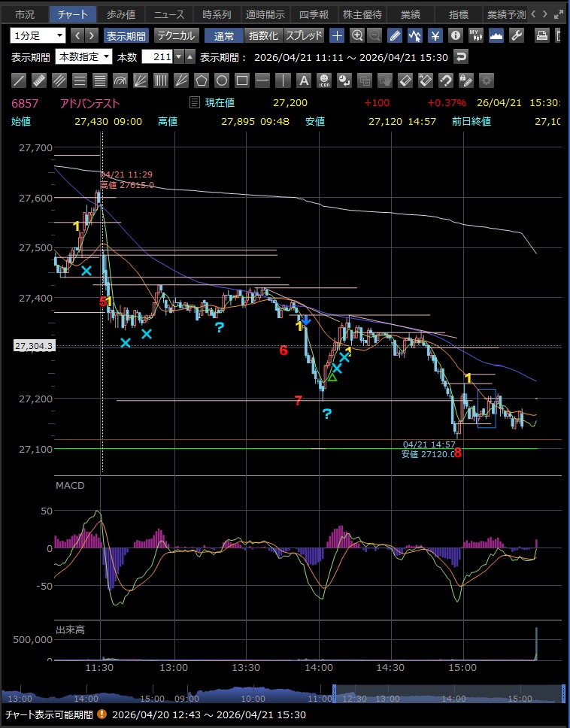This screenshot has height=728, width=570.
Task: Open chart settings with wrench icon
Action: 517,35
